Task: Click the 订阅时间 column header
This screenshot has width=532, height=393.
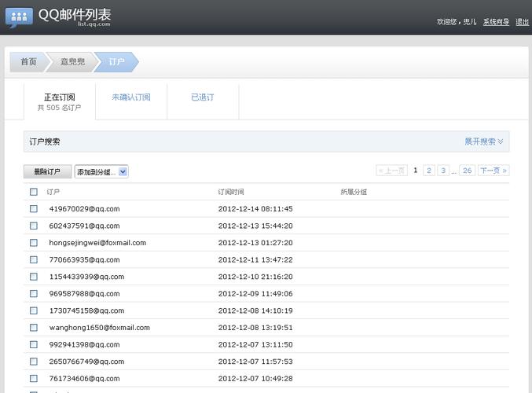Action: tap(231, 192)
